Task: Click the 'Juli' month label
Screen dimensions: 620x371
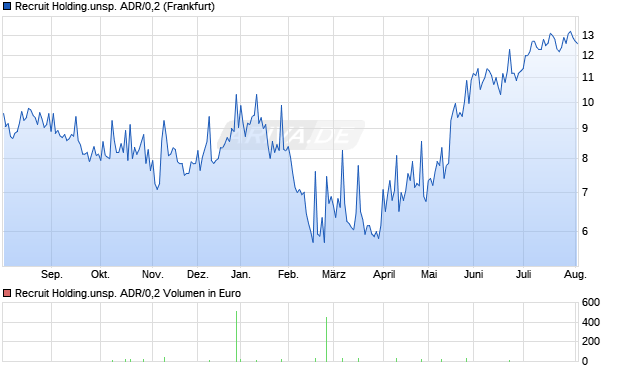Action: pyautogui.click(x=523, y=274)
